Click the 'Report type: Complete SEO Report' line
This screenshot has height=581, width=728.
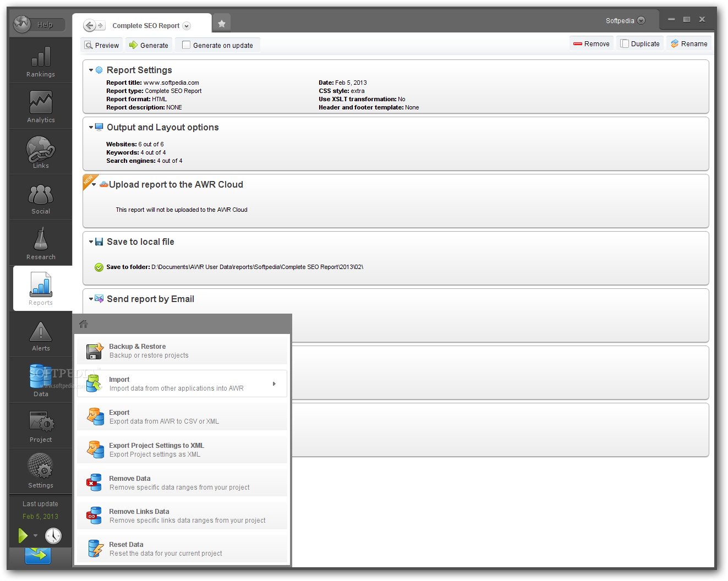(154, 91)
